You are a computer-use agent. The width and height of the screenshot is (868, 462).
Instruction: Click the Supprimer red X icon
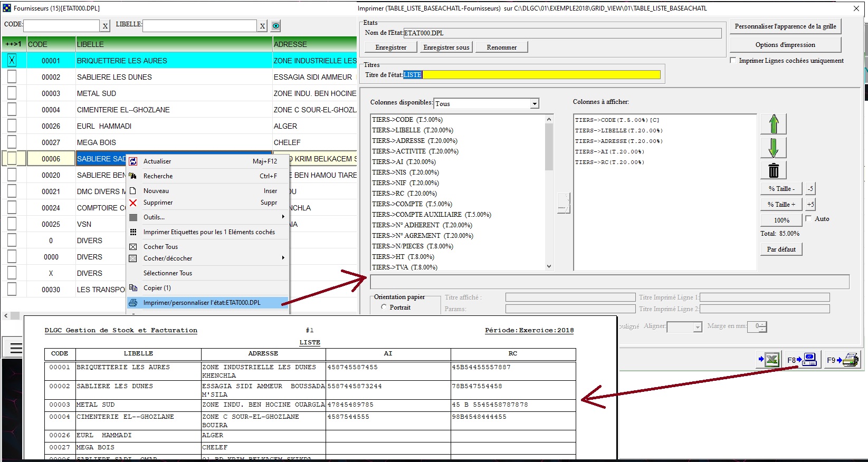(133, 203)
